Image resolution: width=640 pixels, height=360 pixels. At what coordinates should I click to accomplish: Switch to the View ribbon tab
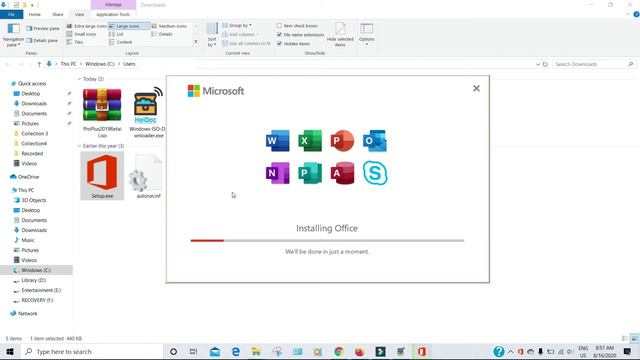click(79, 14)
